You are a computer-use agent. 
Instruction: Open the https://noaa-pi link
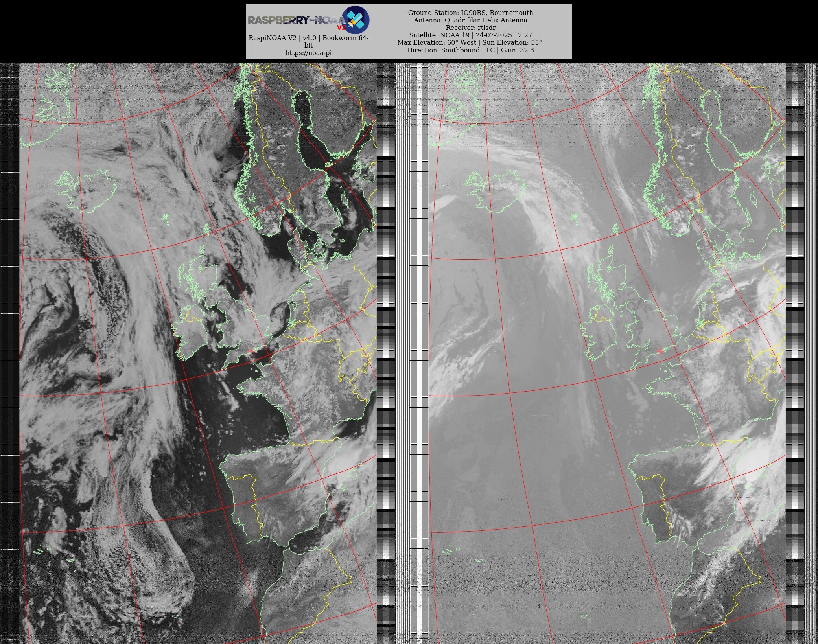click(308, 53)
